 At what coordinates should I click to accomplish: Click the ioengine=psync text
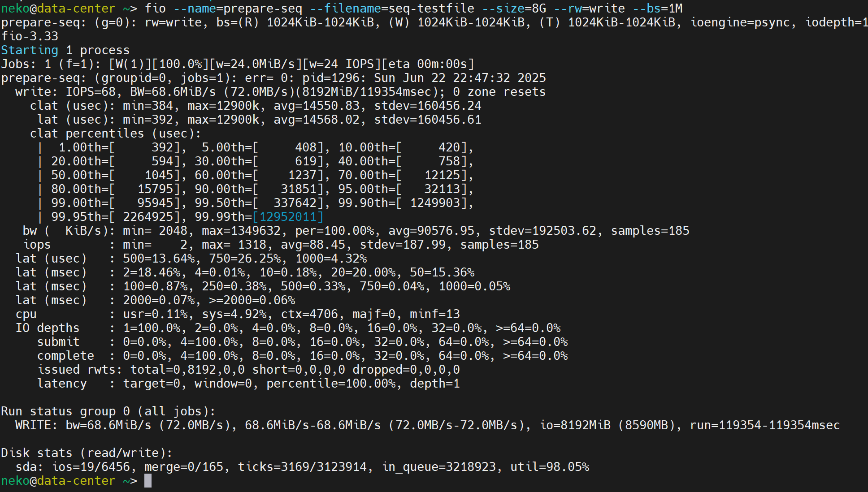pyautogui.click(x=740, y=22)
